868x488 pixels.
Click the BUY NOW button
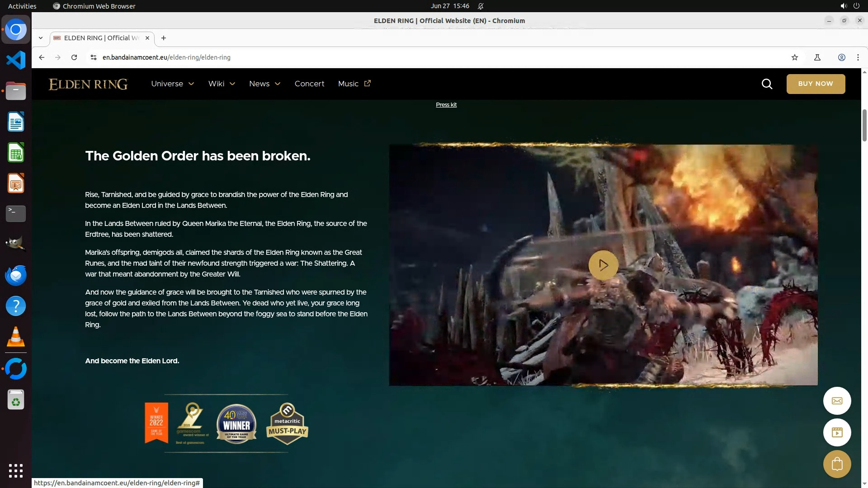815,84
